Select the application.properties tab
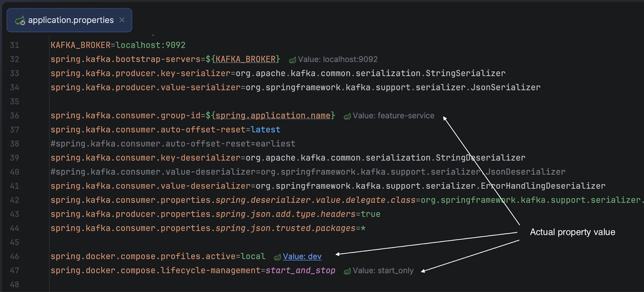The width and height of the screenshot is (644, 292). 69,20
